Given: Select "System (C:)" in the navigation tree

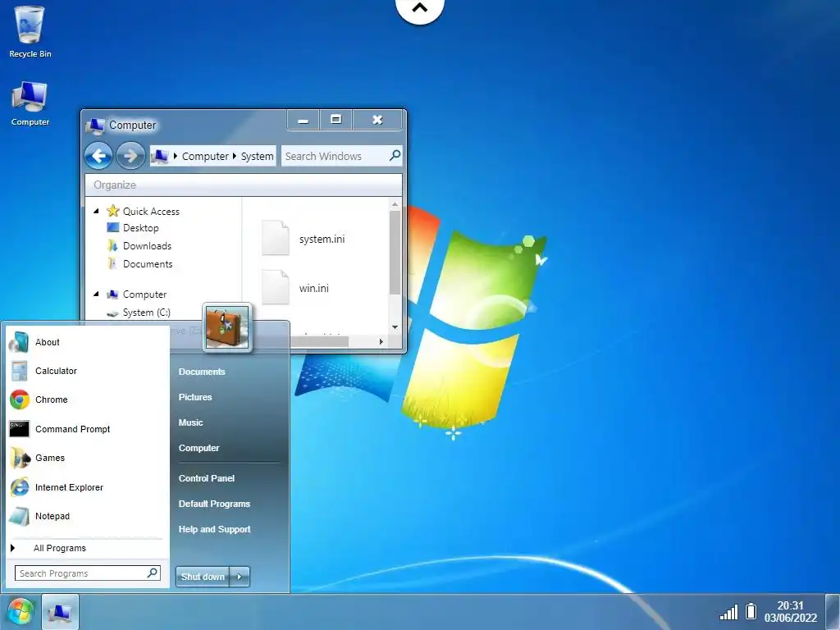Looking at the screenshot, I should 146,313.
